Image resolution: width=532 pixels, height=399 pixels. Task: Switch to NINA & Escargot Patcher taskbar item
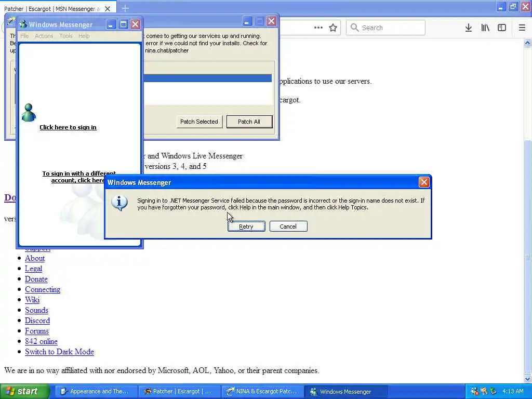point(262,392)
